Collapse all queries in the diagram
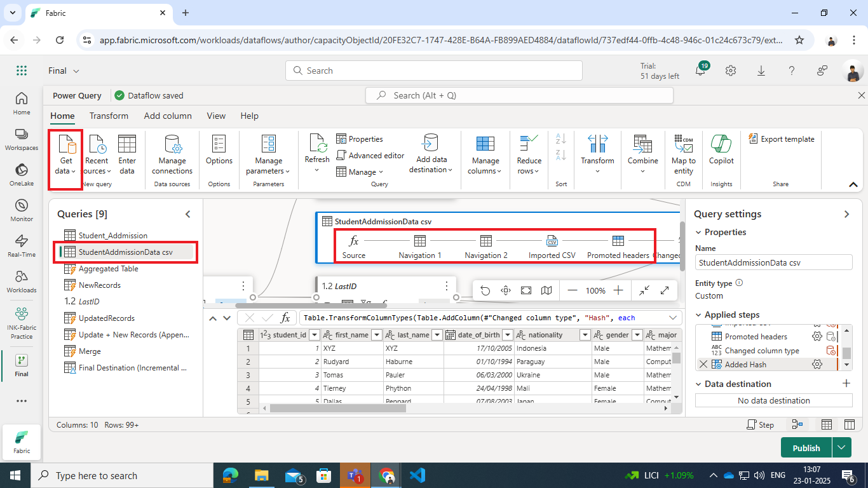 point(644,290)
